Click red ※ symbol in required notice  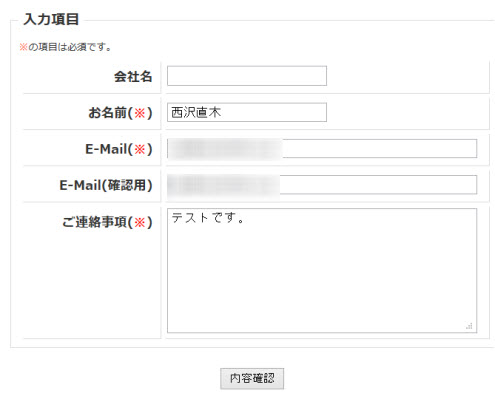(23, 47)
